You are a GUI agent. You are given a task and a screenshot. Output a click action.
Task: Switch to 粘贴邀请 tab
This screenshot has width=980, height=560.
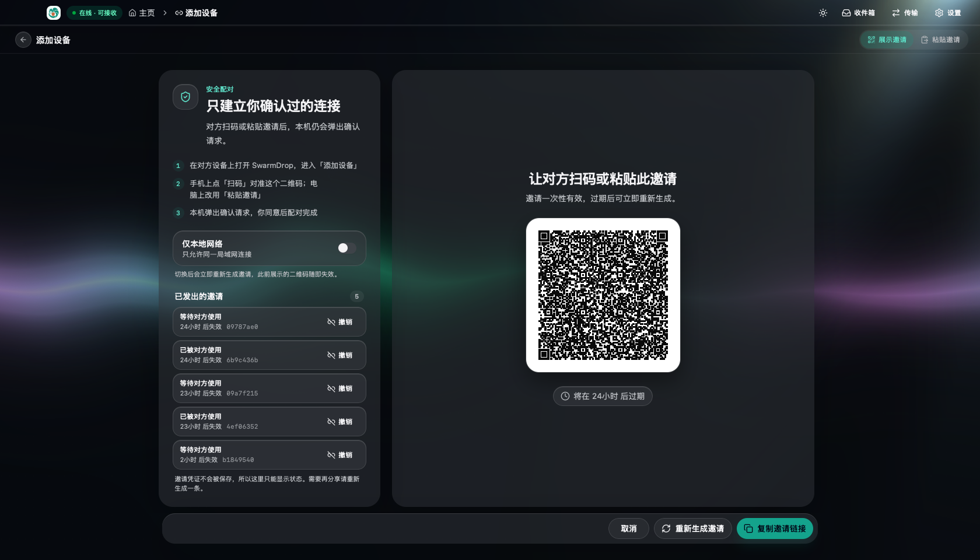[940, 40]
